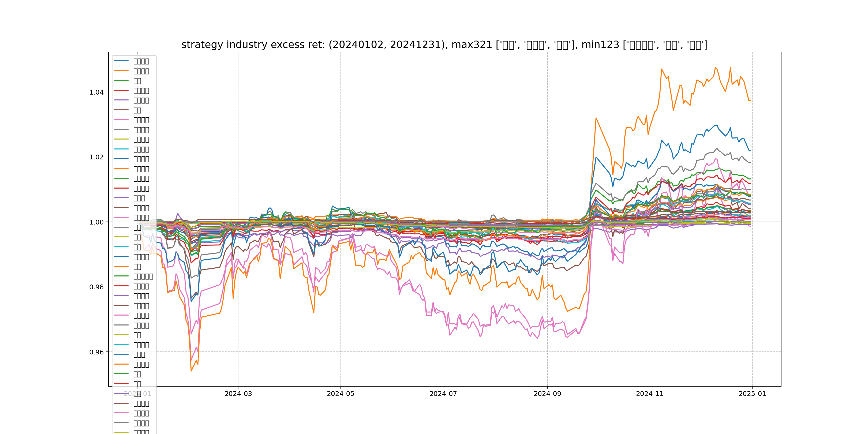Viewport: 868px width, 434px height.
Task: Click the second legend entry's orange swatch
Action: click(121, 71)
